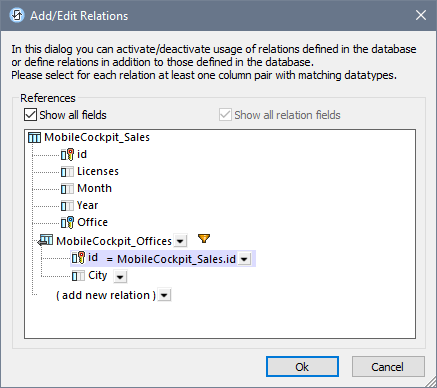Click the MobileCockpit_Sales table icon
This screenshot has height=388, width=437.
point(34,137)
